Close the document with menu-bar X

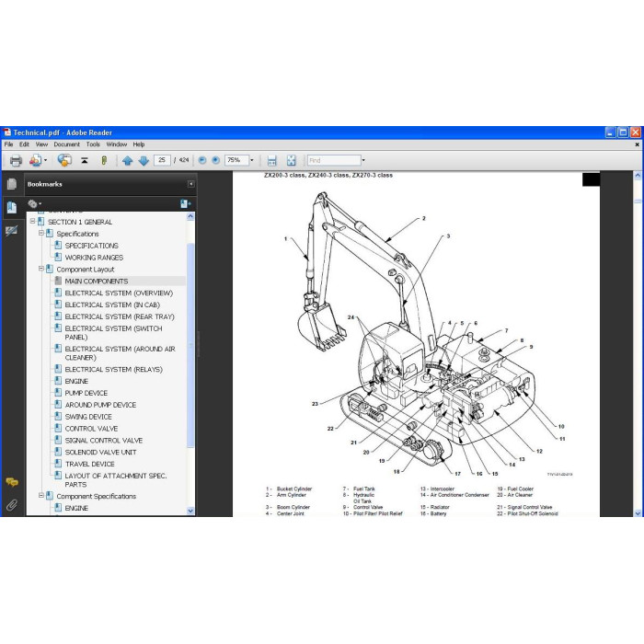pyautogui.click(x=637, y=144)
